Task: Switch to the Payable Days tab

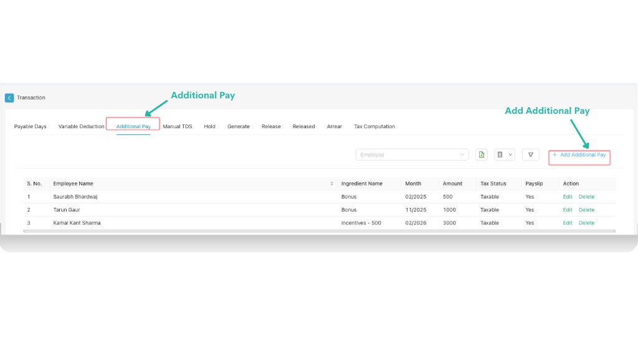Action: (31, 126)
